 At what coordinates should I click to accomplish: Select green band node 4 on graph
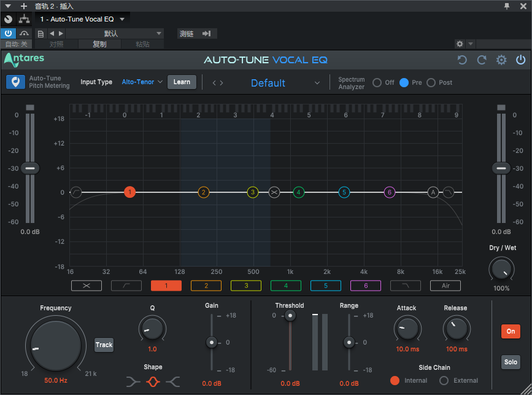(299, 192)
